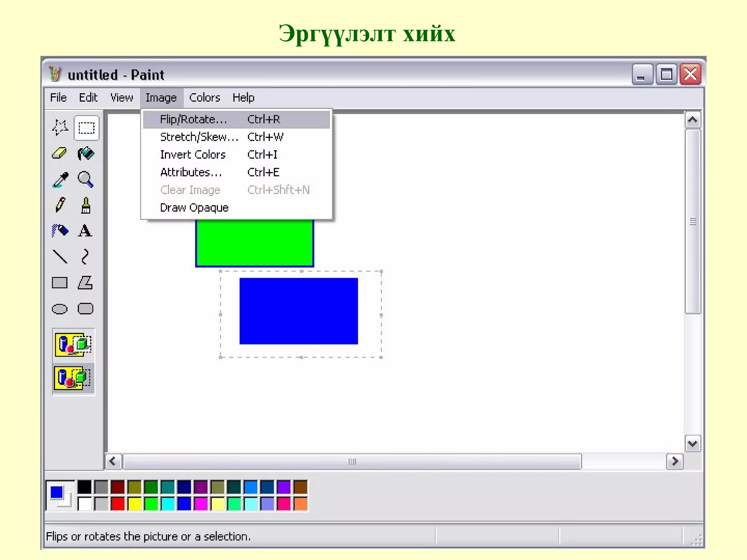Click horizontal scrollbar right arrow
This screenshot has width=747, height=560.
pos(675,462)
